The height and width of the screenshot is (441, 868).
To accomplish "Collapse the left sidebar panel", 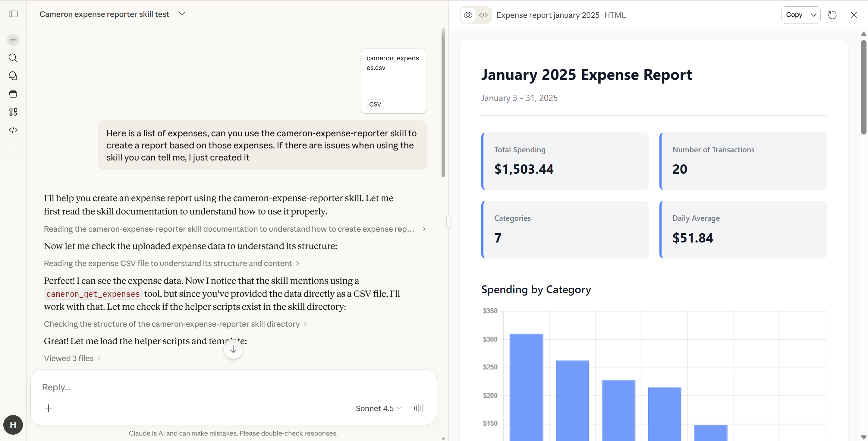I will (x=13, y=14).
